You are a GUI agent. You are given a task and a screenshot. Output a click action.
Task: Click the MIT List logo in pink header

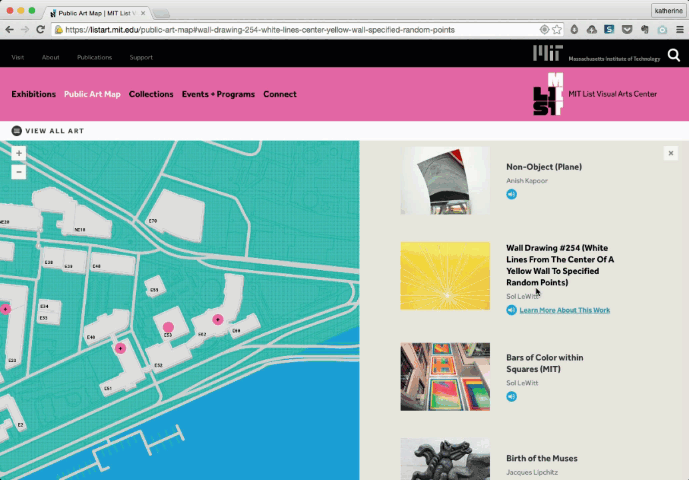(548, 94)
